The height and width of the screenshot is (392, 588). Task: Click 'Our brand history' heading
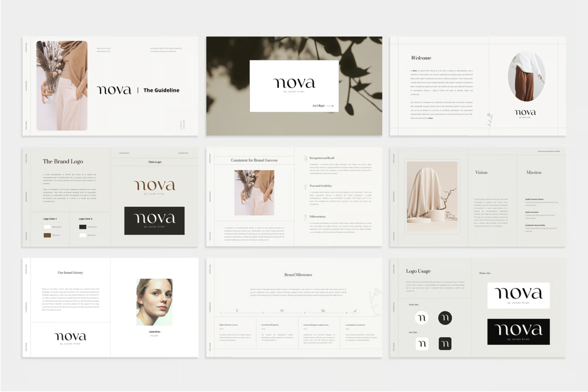point(70,272)
